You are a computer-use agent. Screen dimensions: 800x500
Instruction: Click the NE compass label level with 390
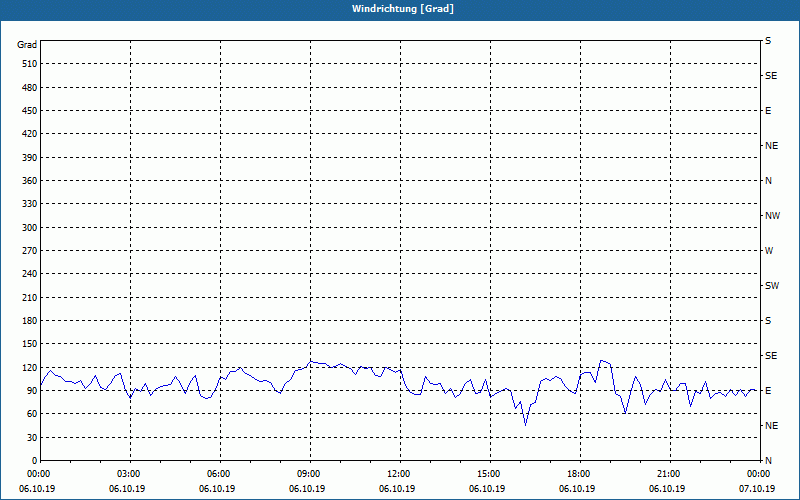771,146
